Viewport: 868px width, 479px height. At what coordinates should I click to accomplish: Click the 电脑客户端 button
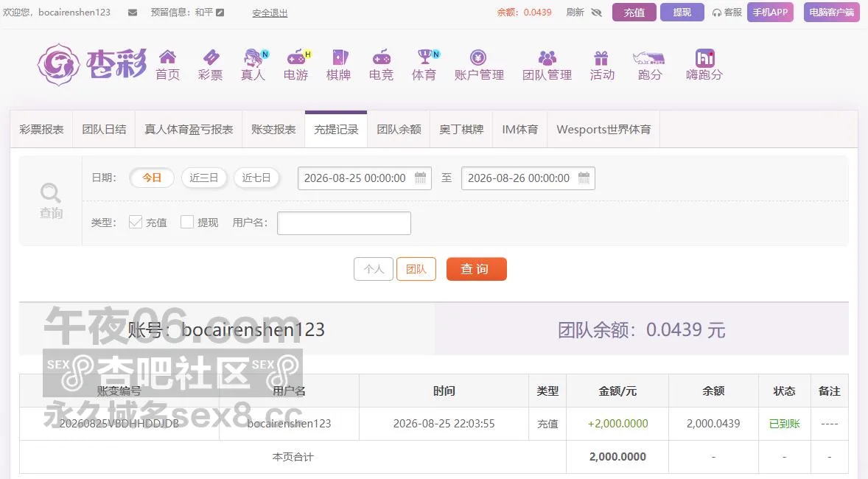tap(831, 13)
